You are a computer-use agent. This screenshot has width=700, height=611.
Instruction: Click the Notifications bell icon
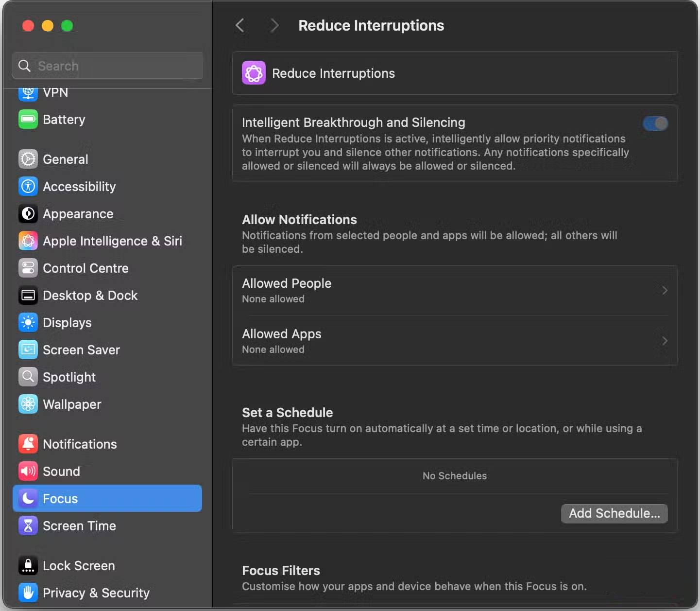coord(28,444)
